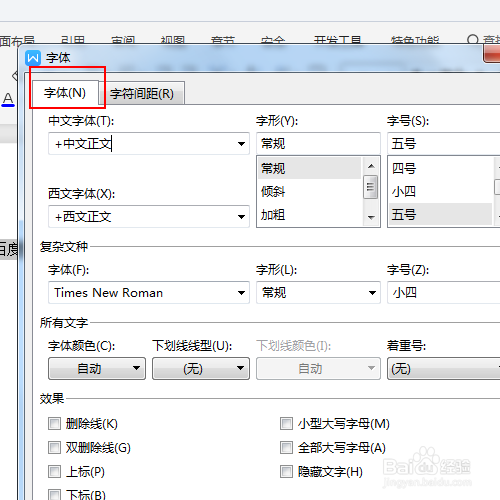
Task: Open the 下划线线型(U) dropdown
Action: tap(201, 368)
